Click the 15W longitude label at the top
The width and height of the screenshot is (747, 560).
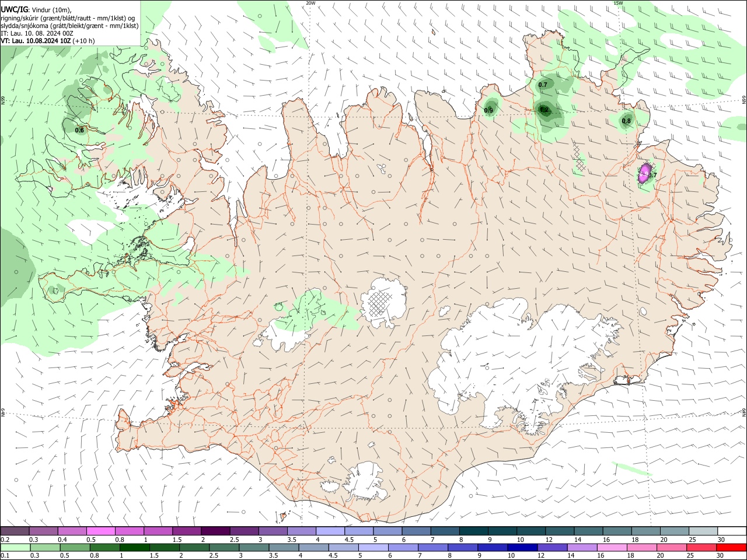point(618,3)
